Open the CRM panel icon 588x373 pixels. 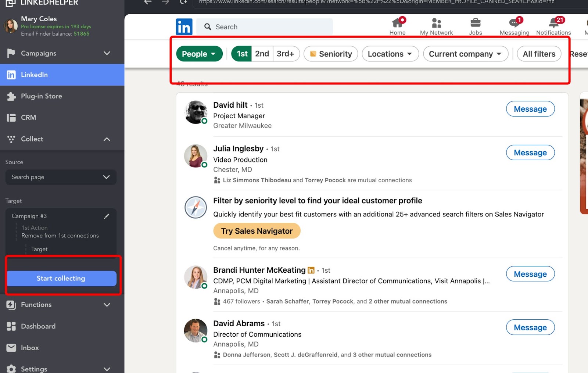[x=11, y=117]
